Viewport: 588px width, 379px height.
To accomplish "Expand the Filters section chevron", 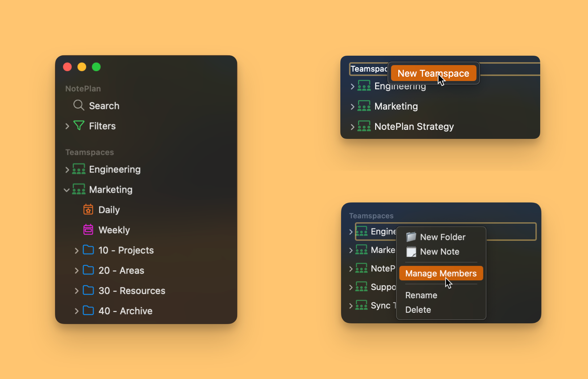I will [67, 126].
